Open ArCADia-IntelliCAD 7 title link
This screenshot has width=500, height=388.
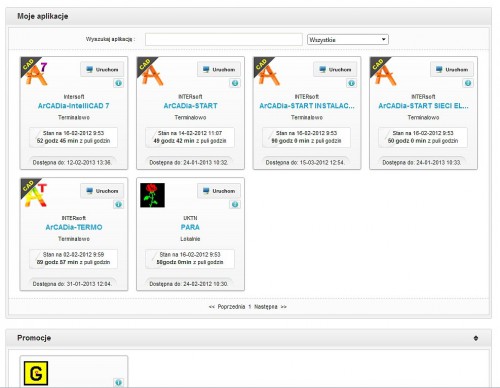coord(73,106)
